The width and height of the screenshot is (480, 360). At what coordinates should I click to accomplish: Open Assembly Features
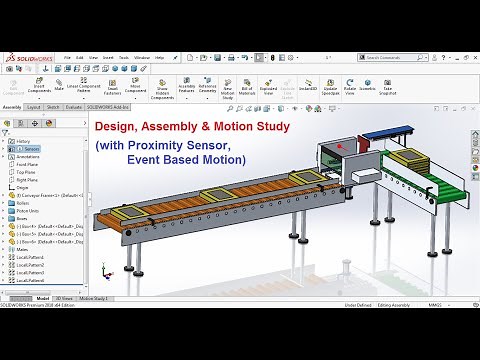tap(187, 85)
